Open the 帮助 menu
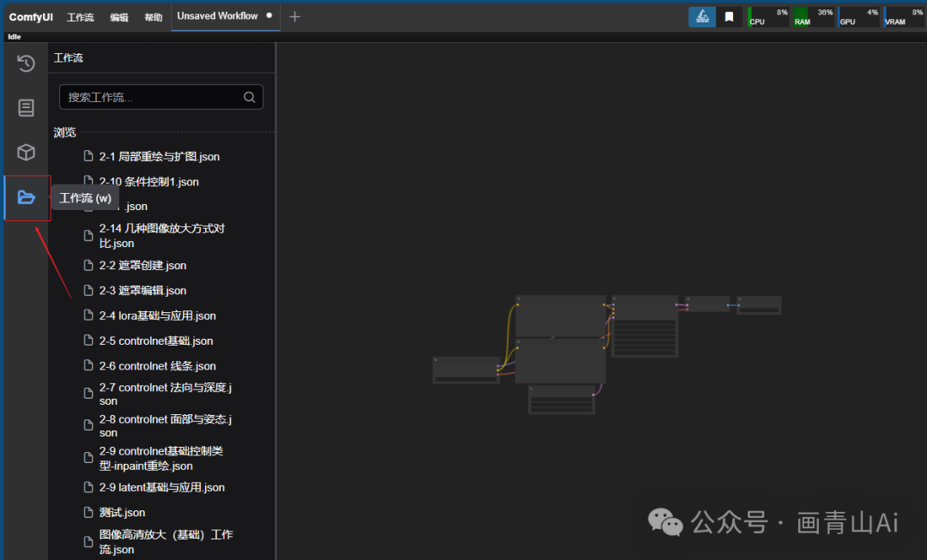 tap(154, 17)
